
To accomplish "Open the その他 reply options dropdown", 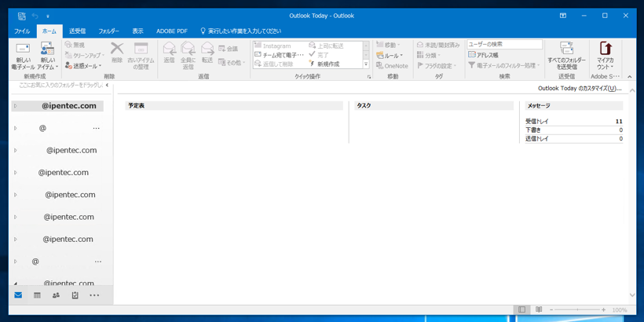I will pos(232,62).
